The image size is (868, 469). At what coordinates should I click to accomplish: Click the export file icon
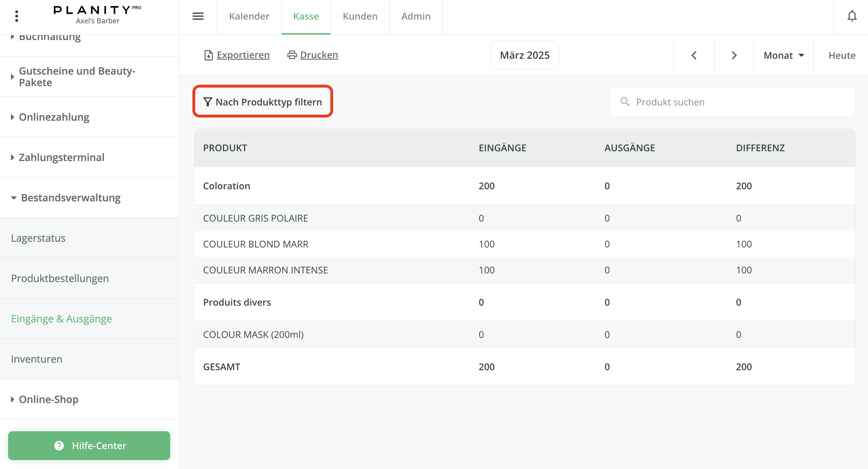[x=209, y=55]
